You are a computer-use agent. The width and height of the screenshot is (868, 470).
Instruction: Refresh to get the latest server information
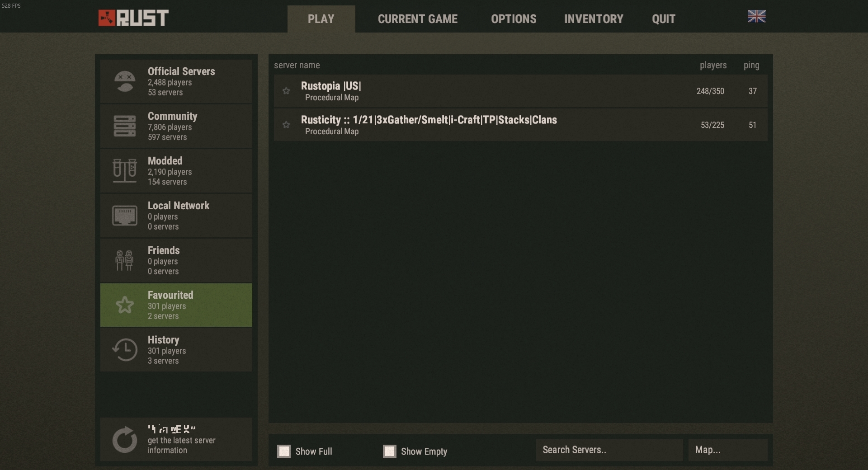tap(176, 439)
